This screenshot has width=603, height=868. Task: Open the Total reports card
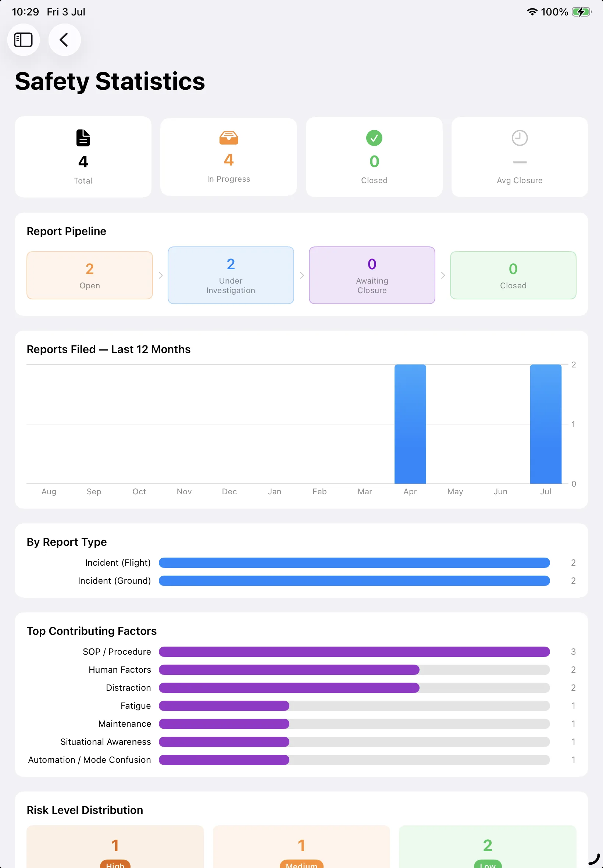click(x=83, y=157)
